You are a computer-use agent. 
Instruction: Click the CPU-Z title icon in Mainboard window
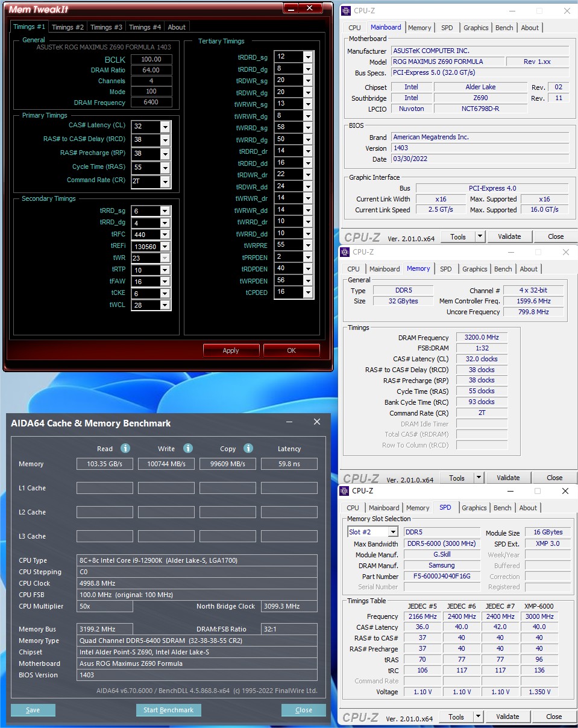point(346,10)
